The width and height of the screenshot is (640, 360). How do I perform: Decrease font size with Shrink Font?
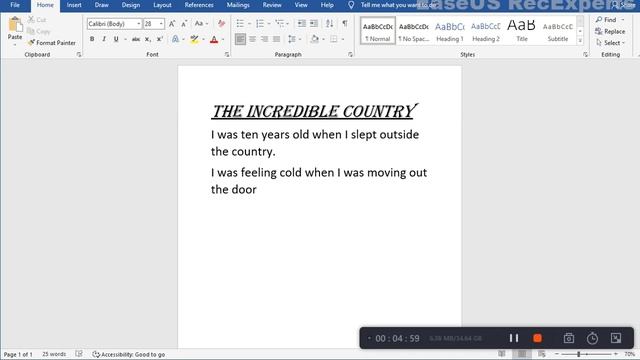tap(184, 24)
